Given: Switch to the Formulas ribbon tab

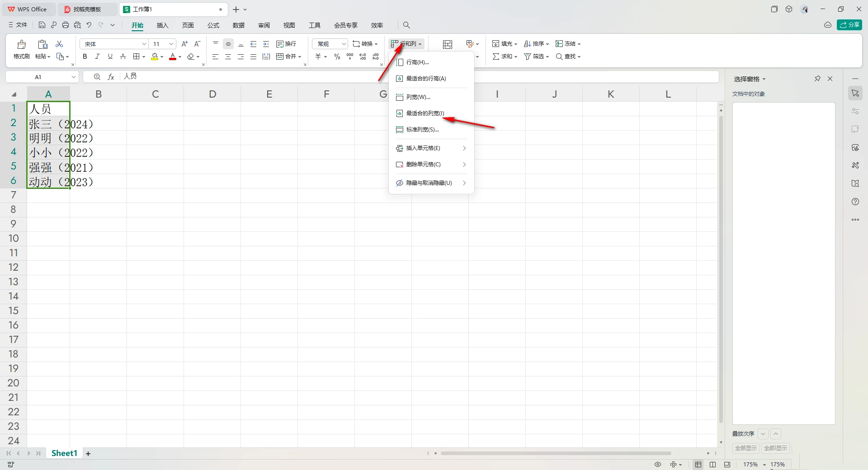Looking at the screenshot, I should pyautogui.click(x=213, y=25).
